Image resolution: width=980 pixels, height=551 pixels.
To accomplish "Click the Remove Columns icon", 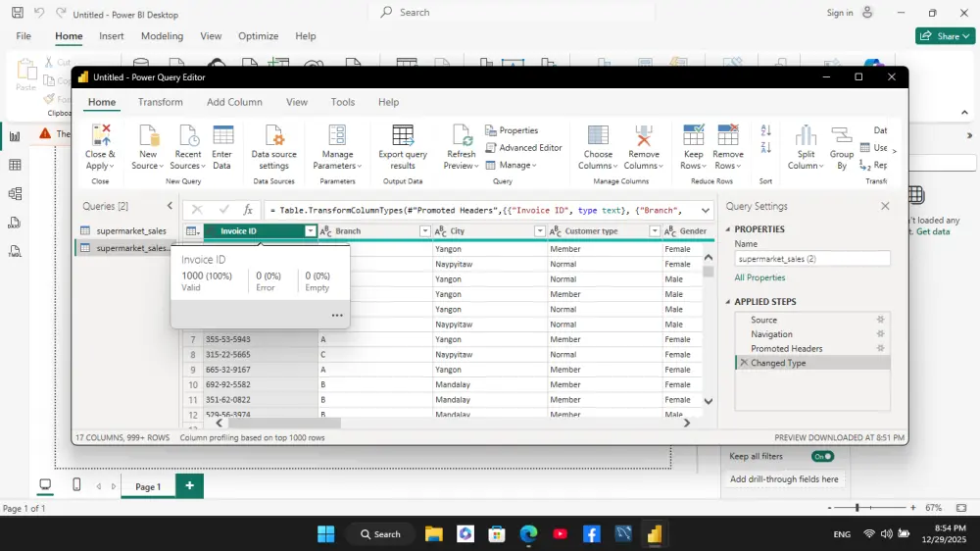I will pyautogui.click(x=644, y=135).
